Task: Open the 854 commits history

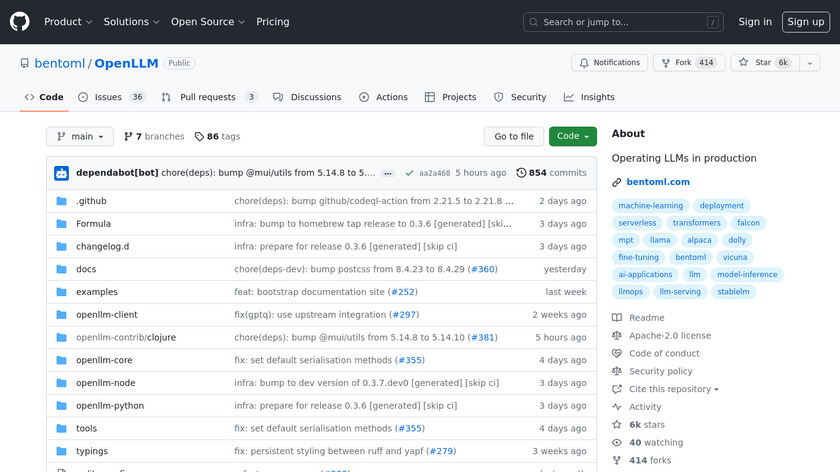Action: [x=551, y=173]
